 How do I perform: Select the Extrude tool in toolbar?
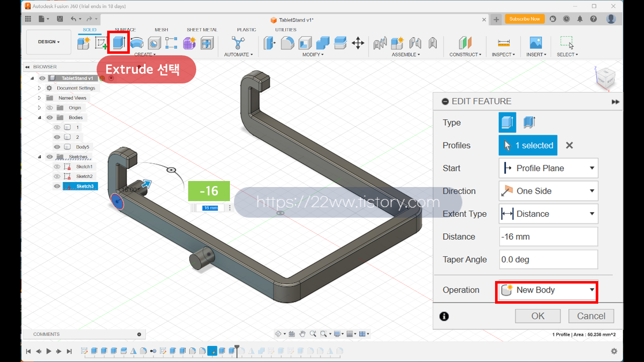click(119, 42)
